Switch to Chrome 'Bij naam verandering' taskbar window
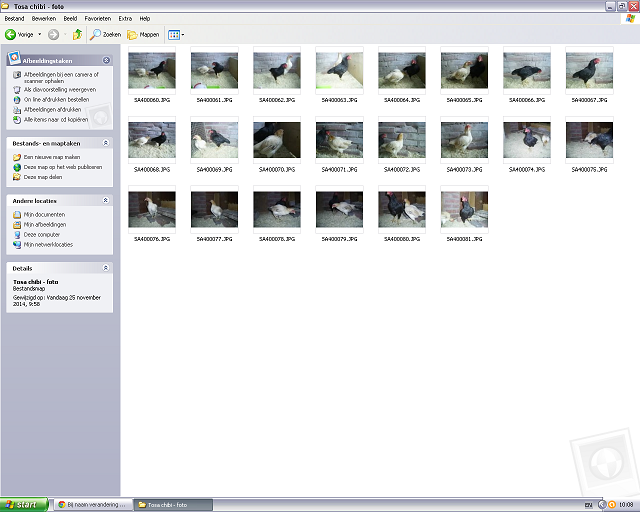The image size is (640, 512). point(94,505)
